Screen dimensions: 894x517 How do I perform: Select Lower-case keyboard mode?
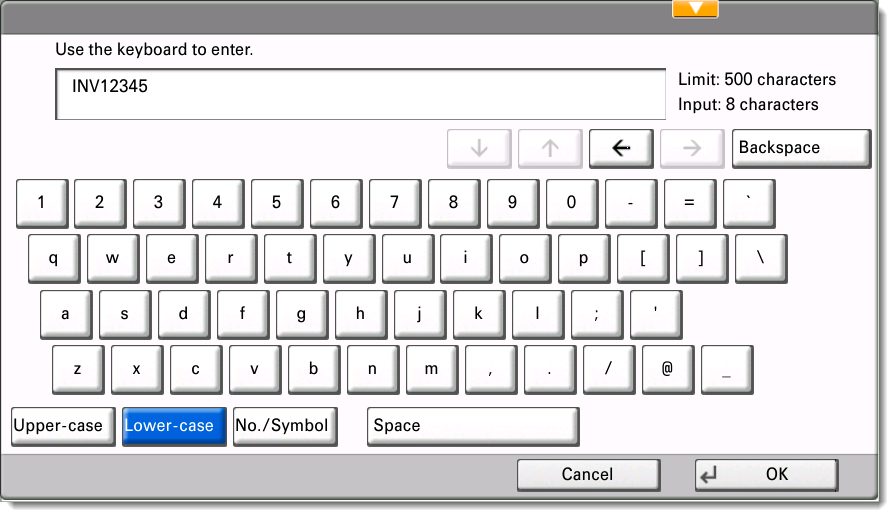[x=169, y=426]
